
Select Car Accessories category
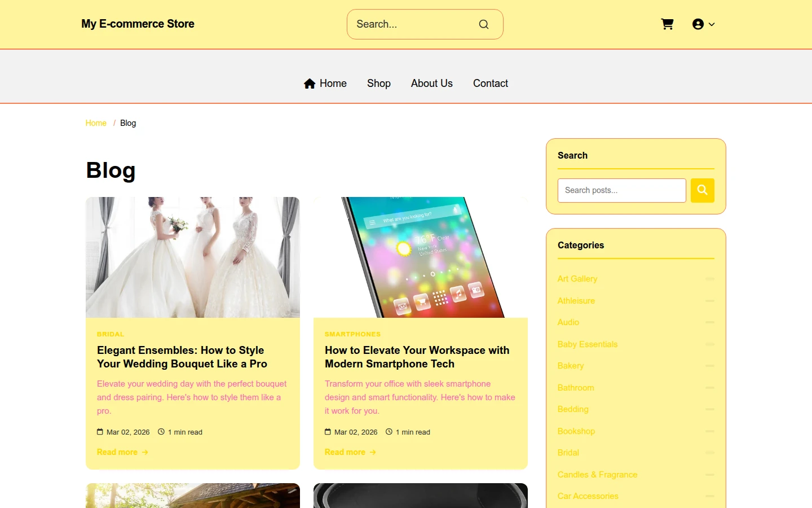[x=588, y=496]
